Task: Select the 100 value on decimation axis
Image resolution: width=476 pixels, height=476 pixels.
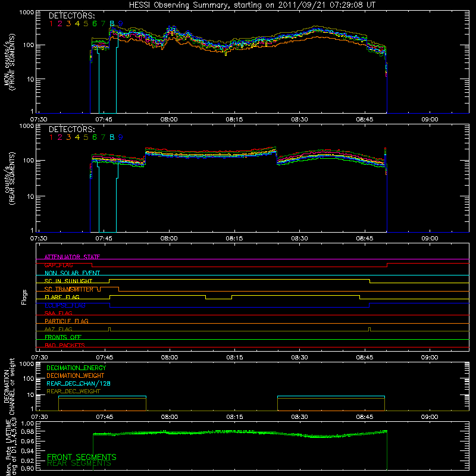Action: point(29,378)
